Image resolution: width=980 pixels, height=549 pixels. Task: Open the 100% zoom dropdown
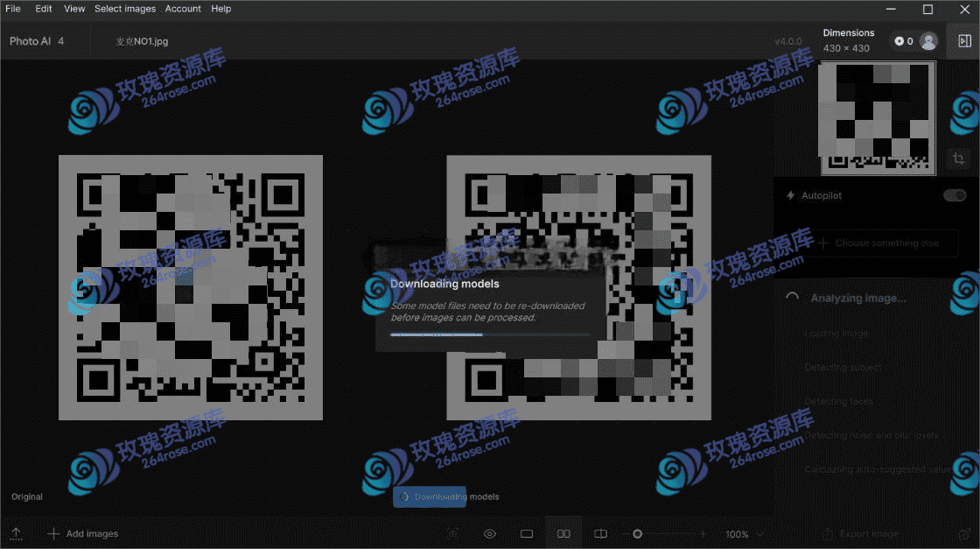click(x=745, y=535)
